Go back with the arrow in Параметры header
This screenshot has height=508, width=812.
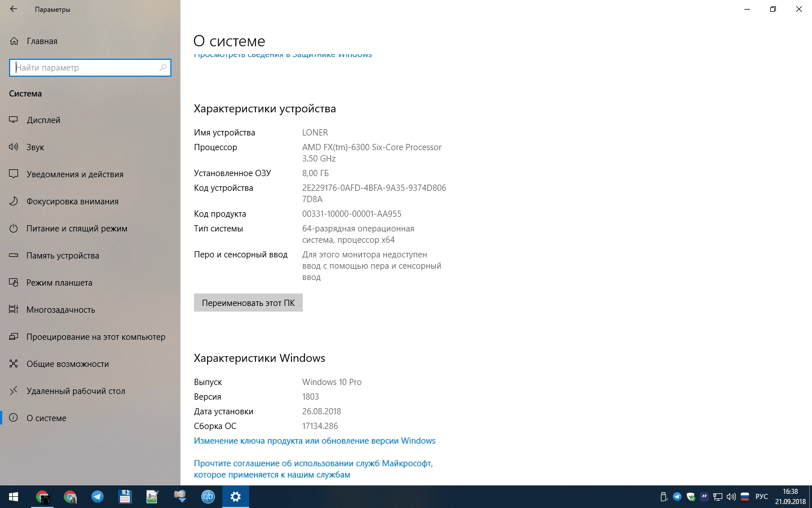(14, 9)
